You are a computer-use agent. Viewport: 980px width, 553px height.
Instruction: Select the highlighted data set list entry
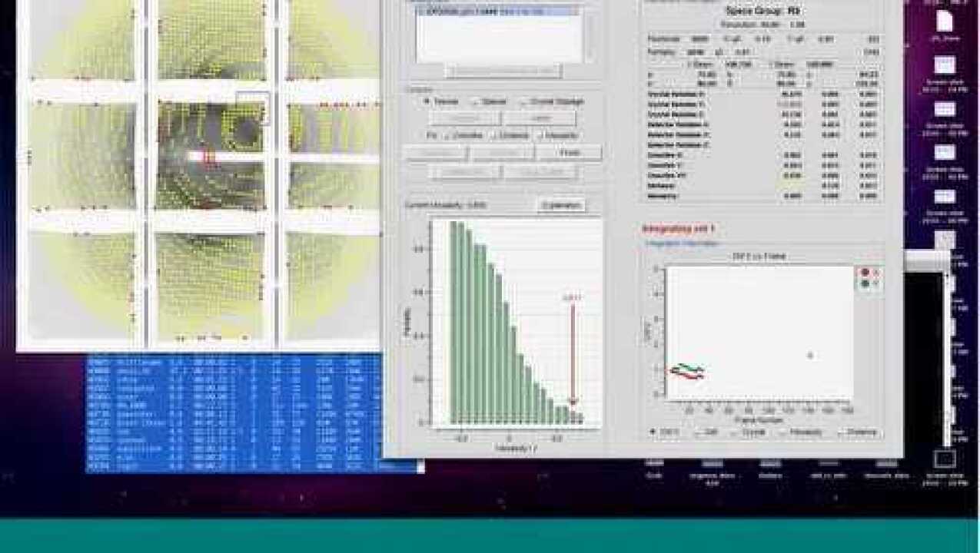coord(496,12)
